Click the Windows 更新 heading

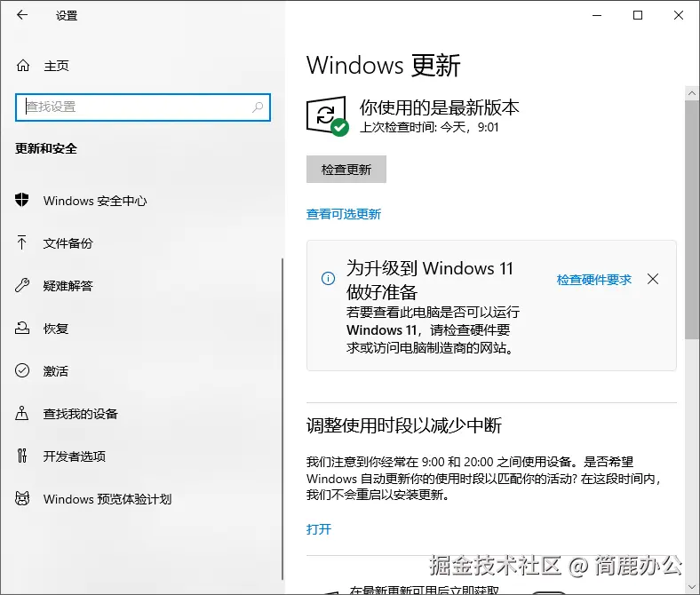pos(383,65)
